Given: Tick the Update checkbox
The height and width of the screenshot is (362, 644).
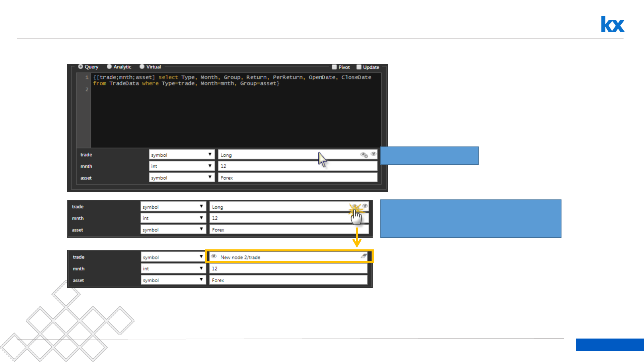Looking at the screenshot, I should click(x=359, y=67).
